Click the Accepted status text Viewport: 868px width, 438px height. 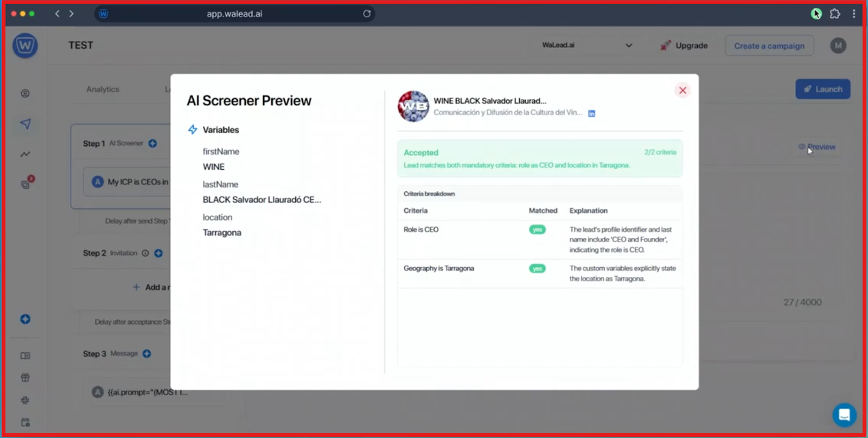421,153
